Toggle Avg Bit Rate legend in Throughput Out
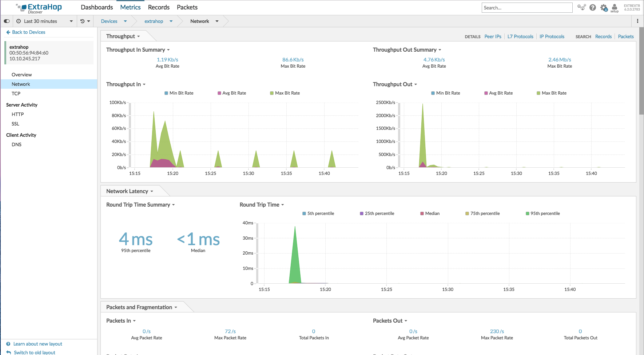644x355 pixels. pyautogui.click(x=498, y=93)
